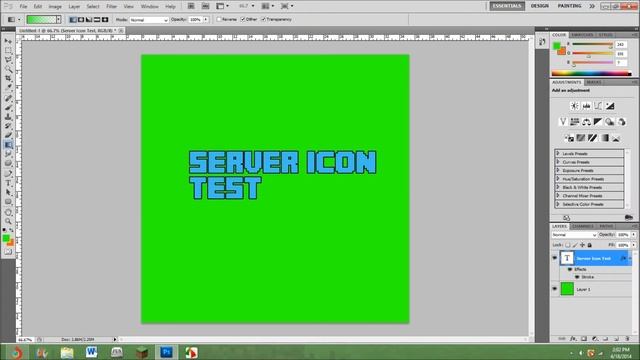Choose the diamond gradient style
Viewport: 640px width, 360px height.
pyautogui.click(x=105, y=20)
